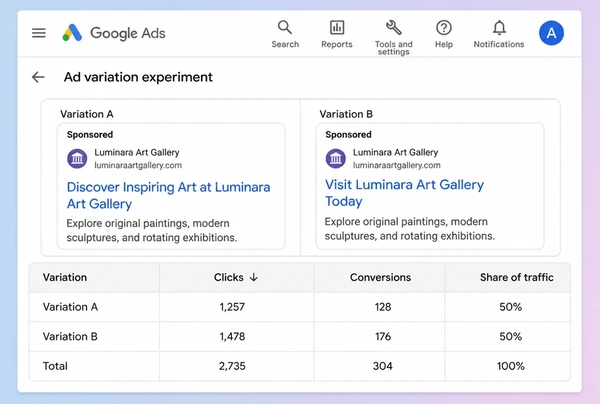Click the Variation A preview label
The width and height of the screenshot is (600, 404).
click(x=87, y=114)
